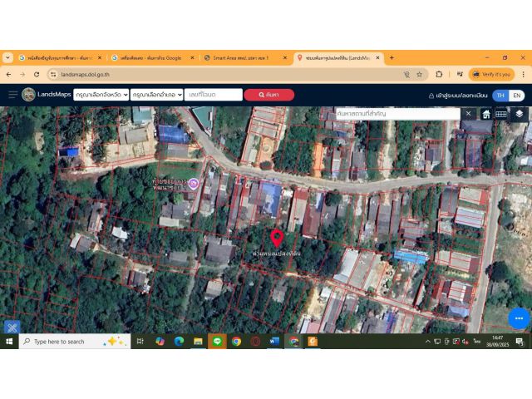Open the blue chat bubble button

coord(519,318)
